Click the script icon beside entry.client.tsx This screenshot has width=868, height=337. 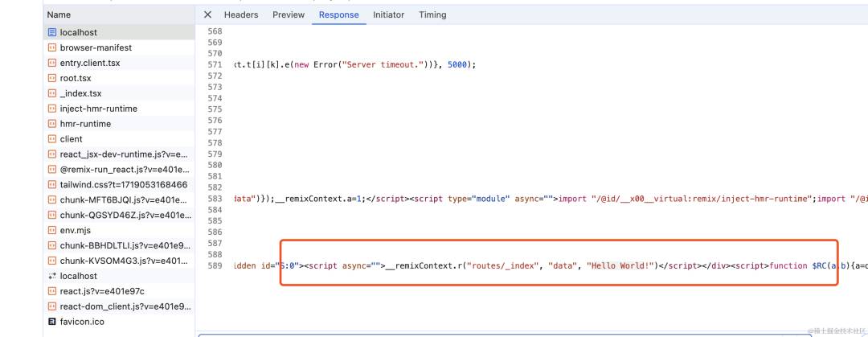tap(52, 64)
